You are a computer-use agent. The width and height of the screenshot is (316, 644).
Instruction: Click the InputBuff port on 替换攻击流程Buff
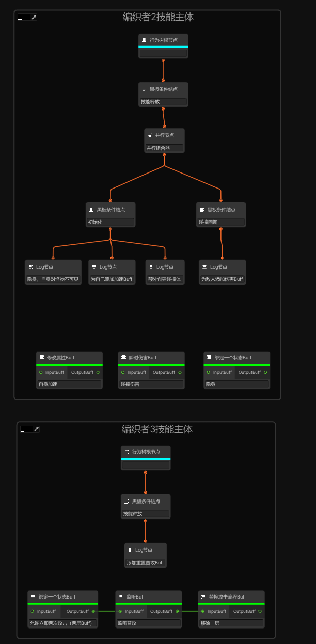tap(203, 611)
